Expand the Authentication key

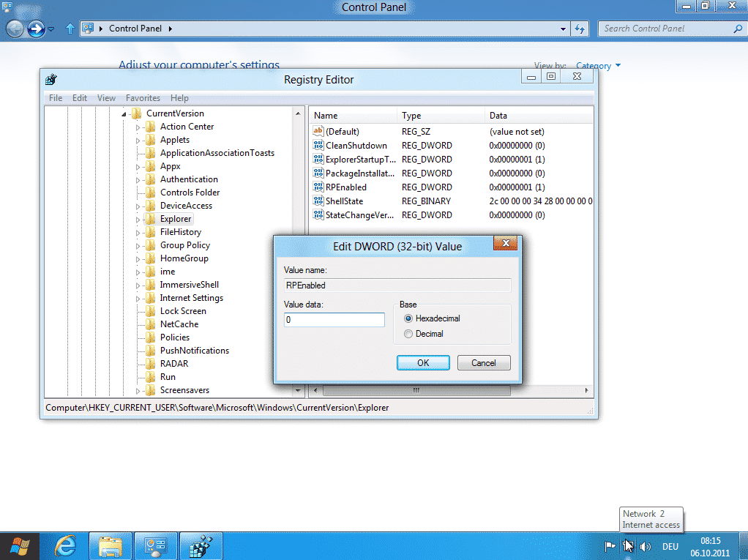coord(138,180)
